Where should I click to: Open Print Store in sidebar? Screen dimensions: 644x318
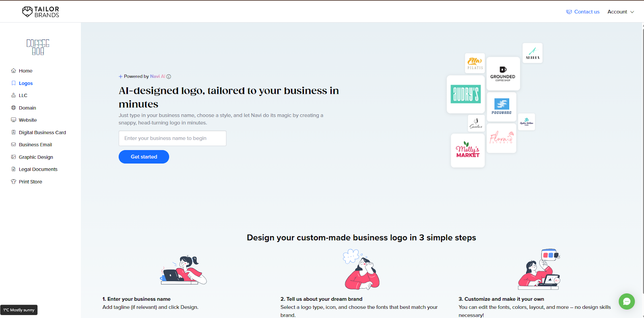pyautogui.click(x=31, y=182)
